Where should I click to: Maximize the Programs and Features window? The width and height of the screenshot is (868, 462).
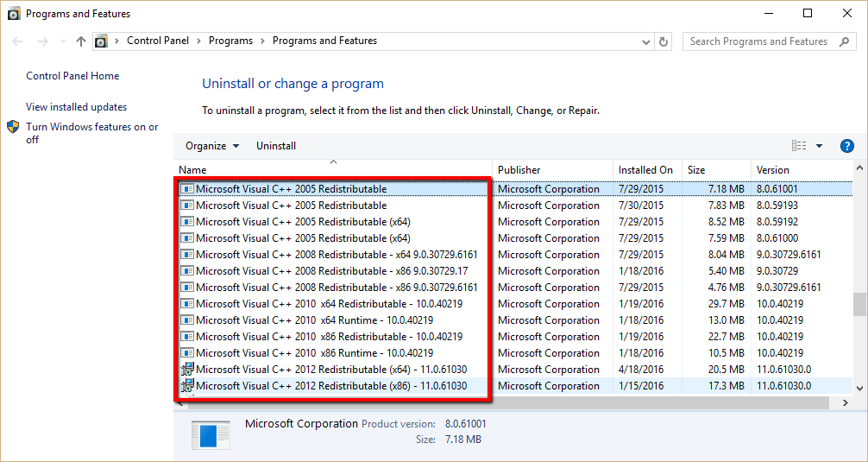[808, 14]
